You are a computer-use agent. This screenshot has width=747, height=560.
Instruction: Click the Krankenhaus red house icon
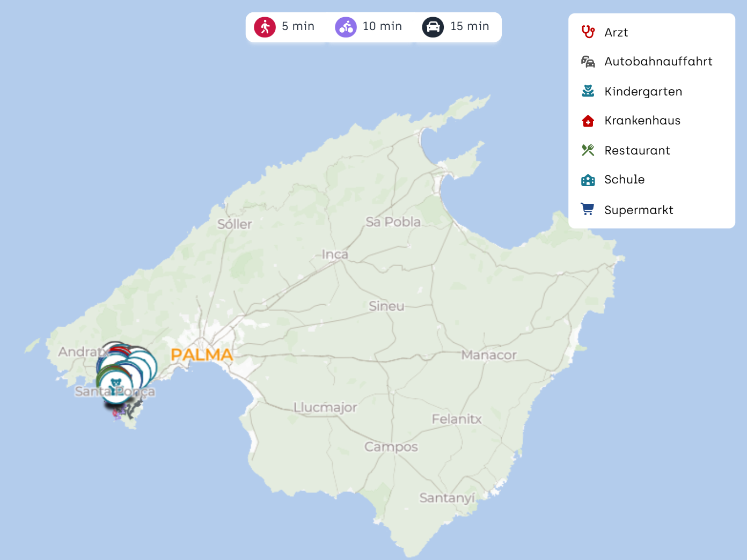pos(588,121)
